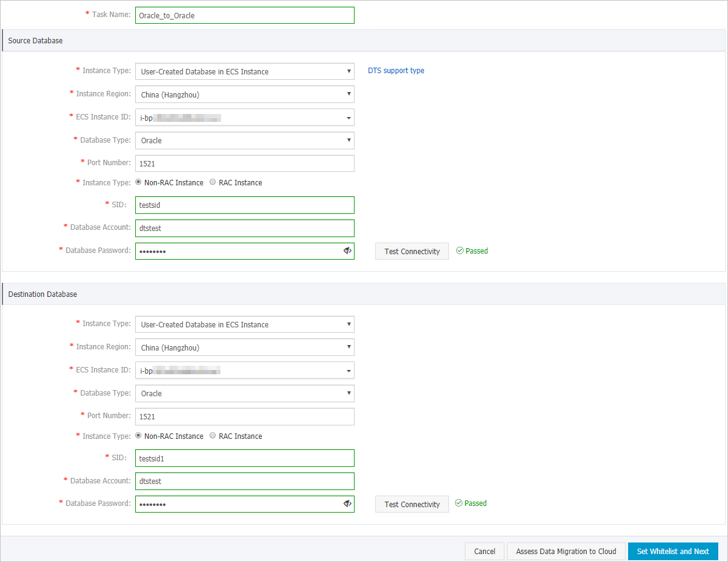Image resolution: width=728 pixels, height=562 pixels.
Task: Click the Assess Data Migration to Cloud button
Action: coord(565,551)
